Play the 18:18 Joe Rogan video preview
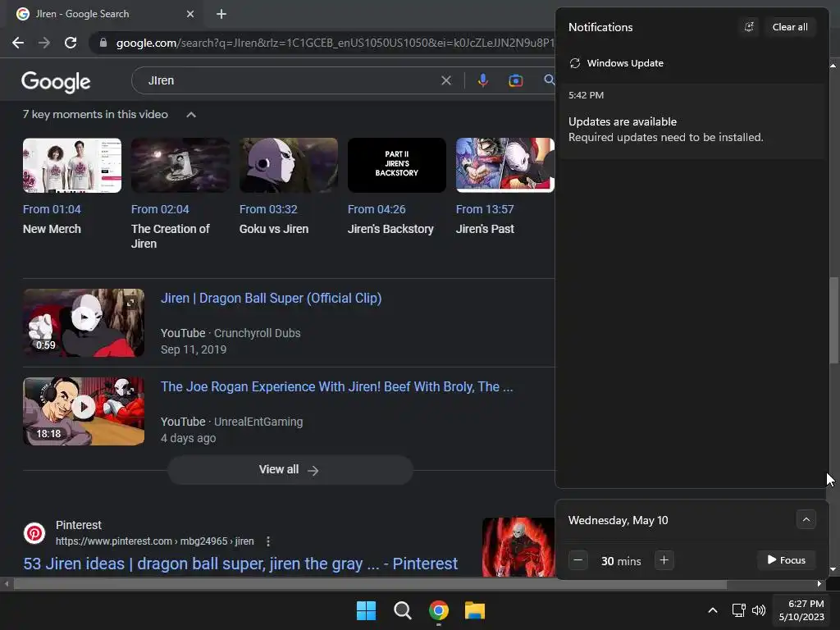840x630 pixels. coord(84,411)
